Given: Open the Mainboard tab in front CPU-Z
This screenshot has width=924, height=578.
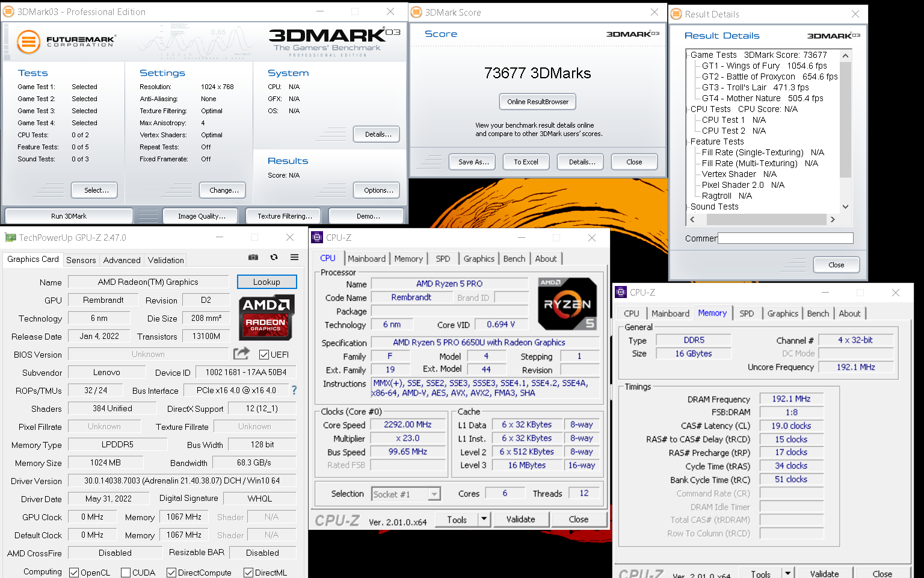Looking at the screenshot, I should pos(366,258).
